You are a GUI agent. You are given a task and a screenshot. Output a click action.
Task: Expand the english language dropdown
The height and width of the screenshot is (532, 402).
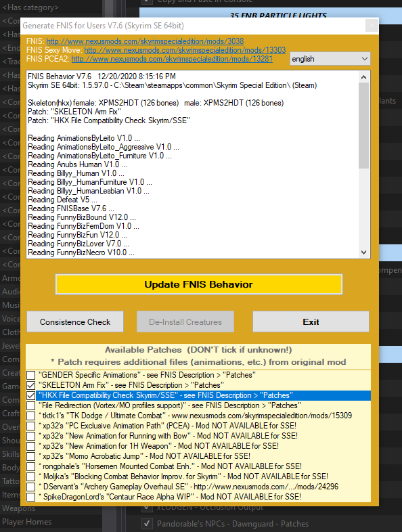point(330,59)
